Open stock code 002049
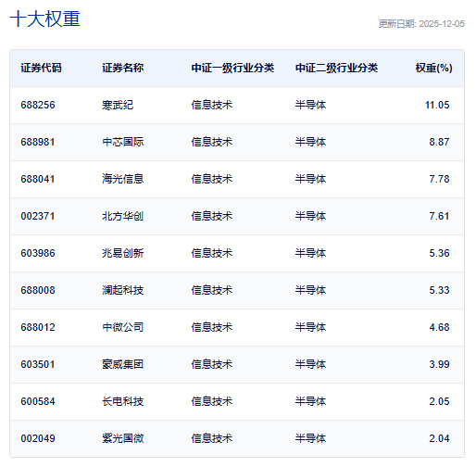This screenshot has width=476, height=467. tap(38, 438)
